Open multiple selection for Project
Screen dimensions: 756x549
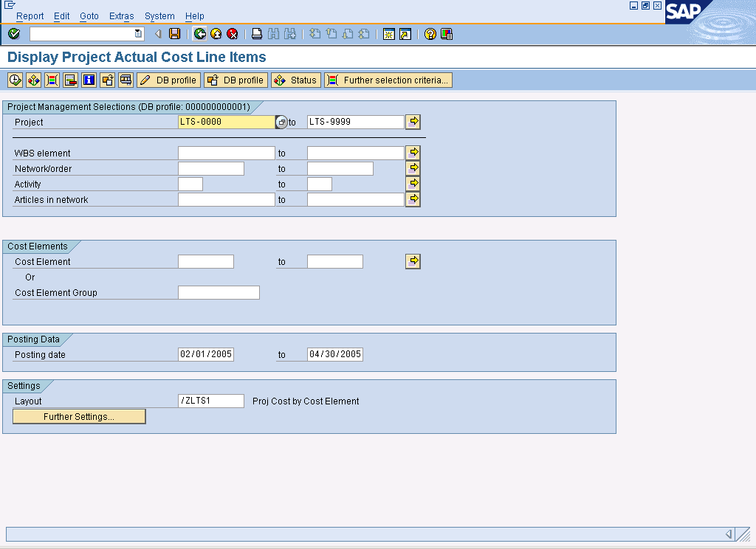[x=413, y=122]
